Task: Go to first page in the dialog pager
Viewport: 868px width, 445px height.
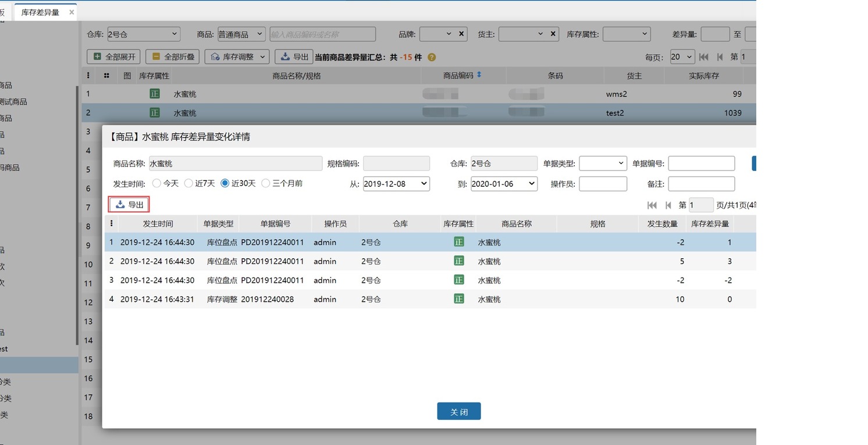Action: pos(652,205)
